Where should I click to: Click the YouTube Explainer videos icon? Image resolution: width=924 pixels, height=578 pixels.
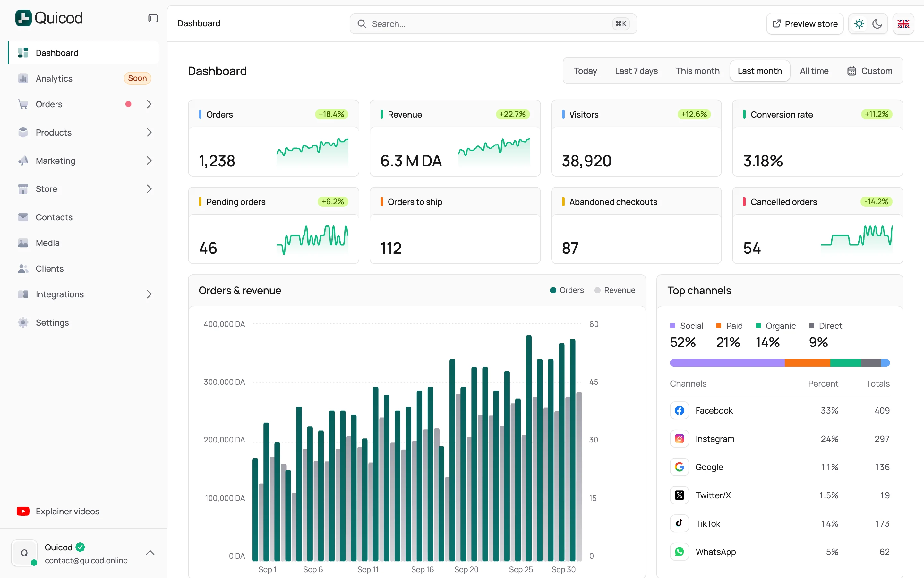pyautogui.click(x=23, y=511)
